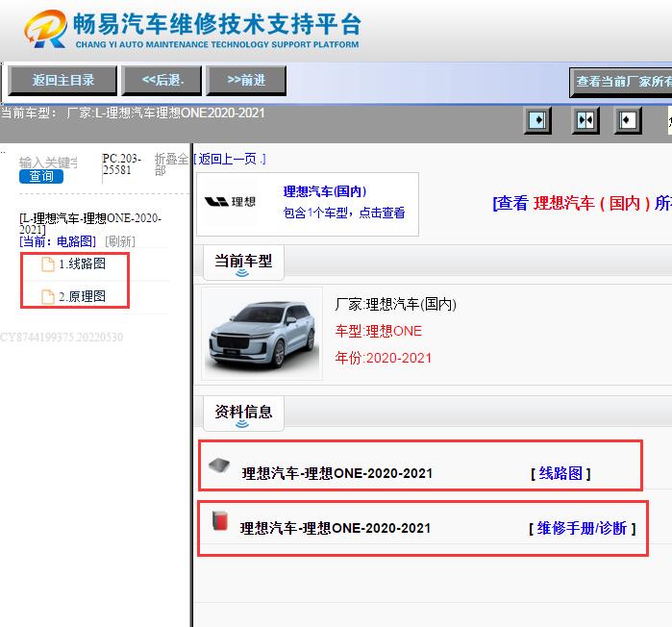This screenshot has width=672, height=627.
Task: Open the 2.原理图 tree item
Action: tap(82, 296)
